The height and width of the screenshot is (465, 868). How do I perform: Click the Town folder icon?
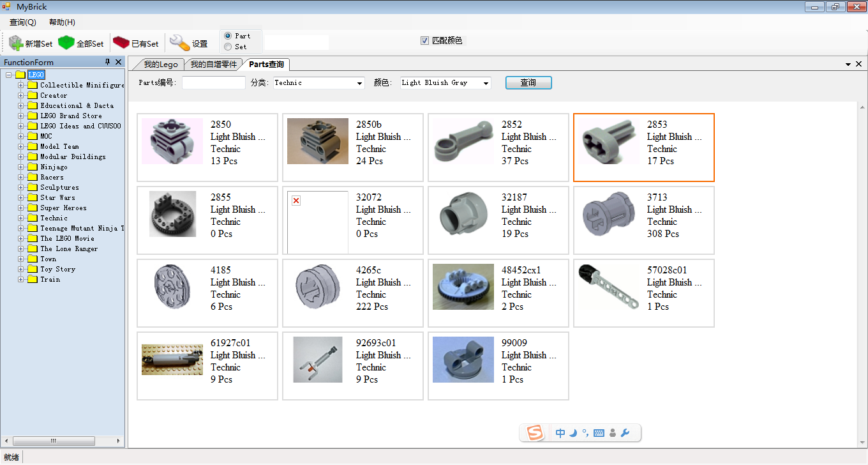[x=33, y=259]
